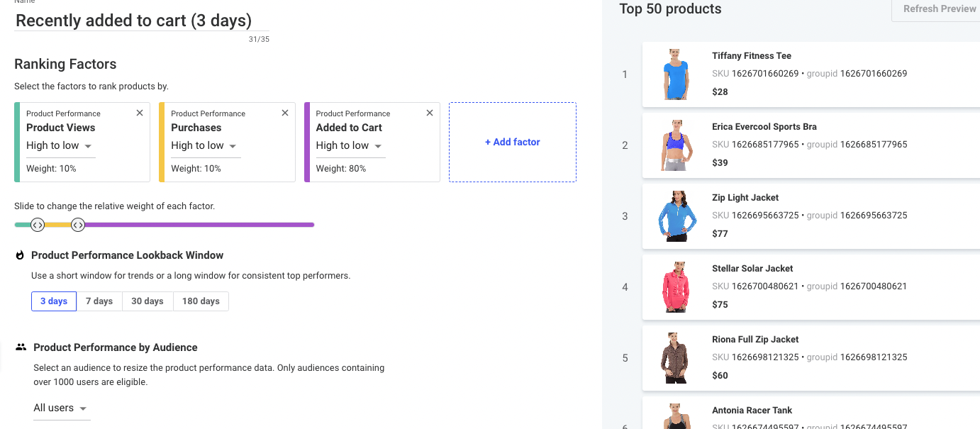
Task: Remove the Added to Cart factor
Action: click(430, 113)
